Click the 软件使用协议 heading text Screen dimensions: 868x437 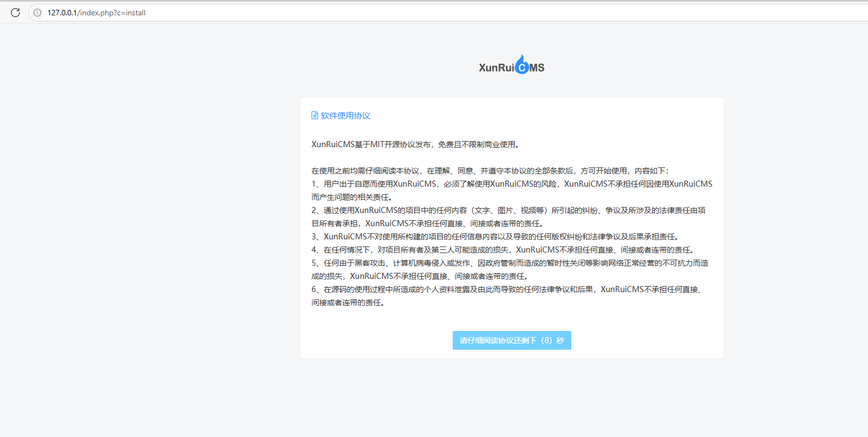(346, 115)
